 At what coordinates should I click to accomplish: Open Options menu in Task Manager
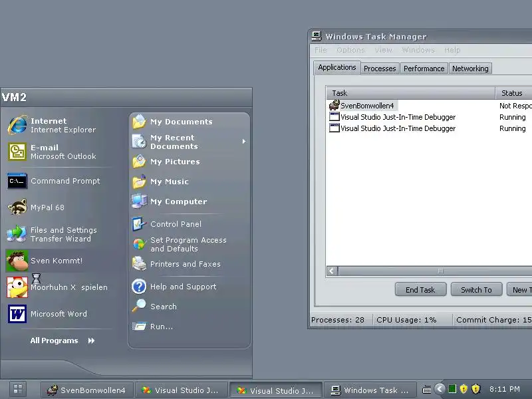click(x=350, y=50)
